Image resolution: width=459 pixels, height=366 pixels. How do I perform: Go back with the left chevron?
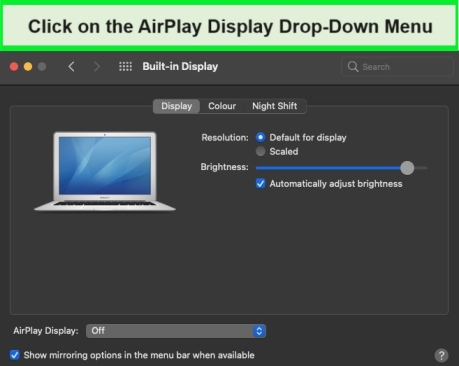click(x=71, y=67)
